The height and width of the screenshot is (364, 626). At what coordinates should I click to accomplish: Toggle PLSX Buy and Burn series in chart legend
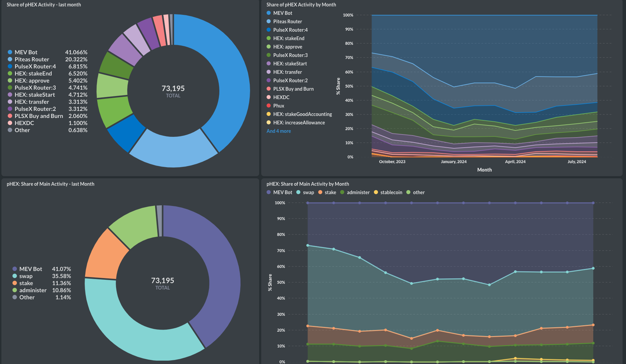coord(290,89)
